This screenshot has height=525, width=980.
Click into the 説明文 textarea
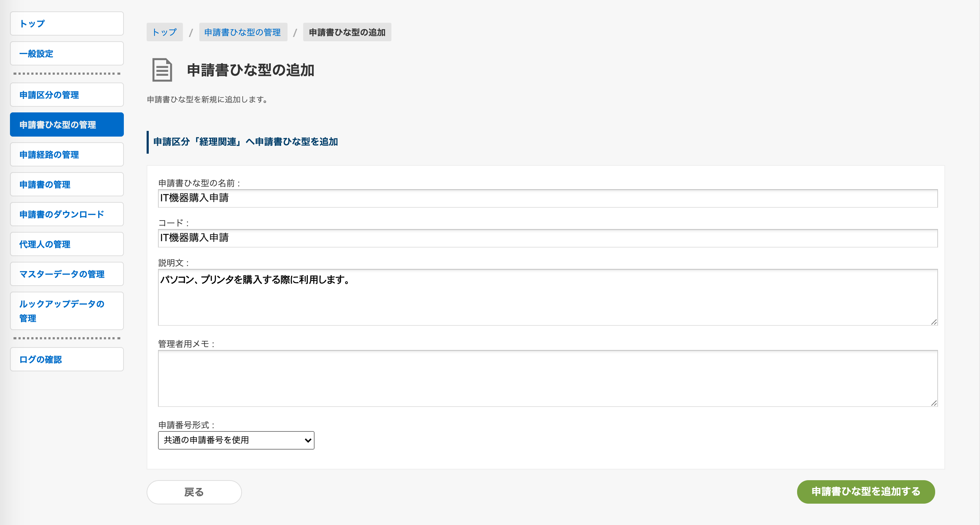click(x=548, y=297)
